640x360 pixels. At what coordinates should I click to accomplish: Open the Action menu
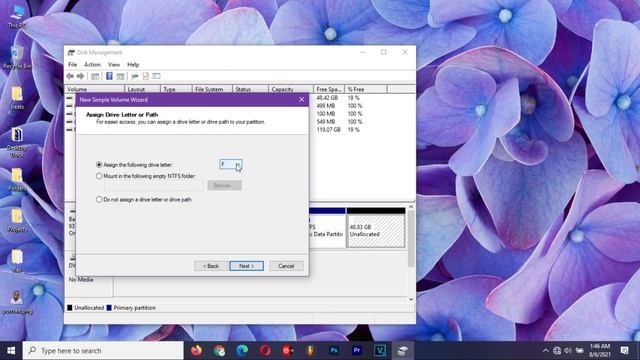pyautogui.click(x=92, y=64)
